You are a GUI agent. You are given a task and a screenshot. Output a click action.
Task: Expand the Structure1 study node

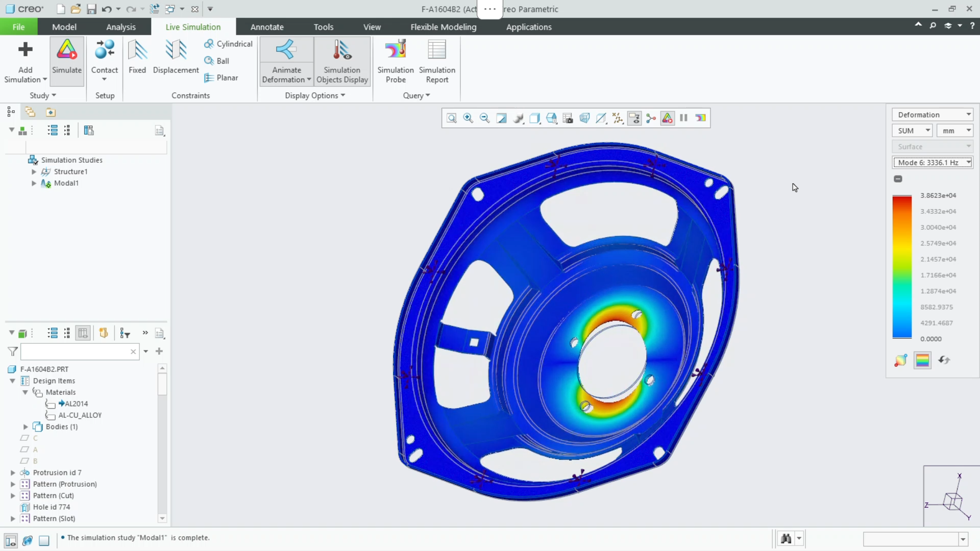point(34,172)
